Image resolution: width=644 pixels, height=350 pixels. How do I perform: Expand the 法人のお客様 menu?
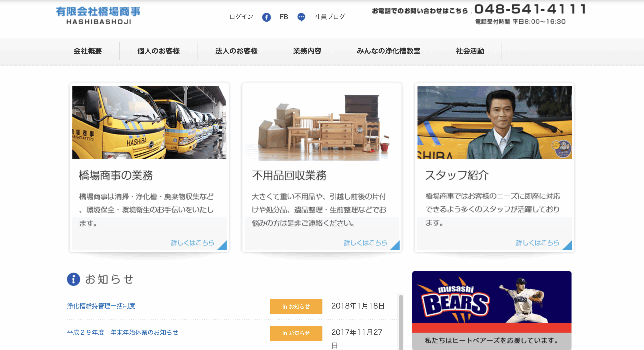click(x=236, y=51)
